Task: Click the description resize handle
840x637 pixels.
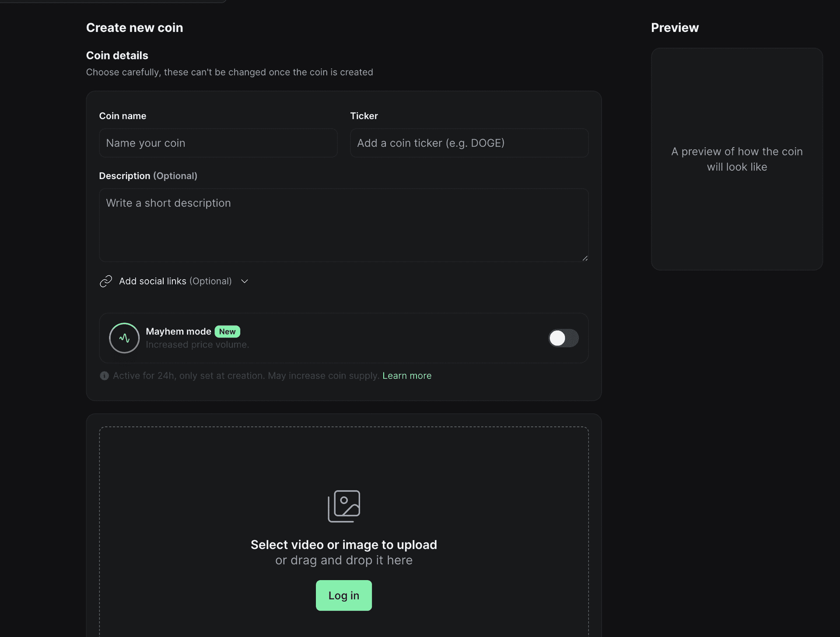Action: pos(585,258)
